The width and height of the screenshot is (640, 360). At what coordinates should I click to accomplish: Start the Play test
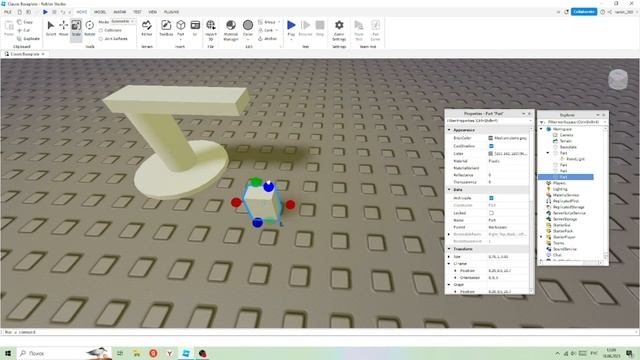coord(291,29)
